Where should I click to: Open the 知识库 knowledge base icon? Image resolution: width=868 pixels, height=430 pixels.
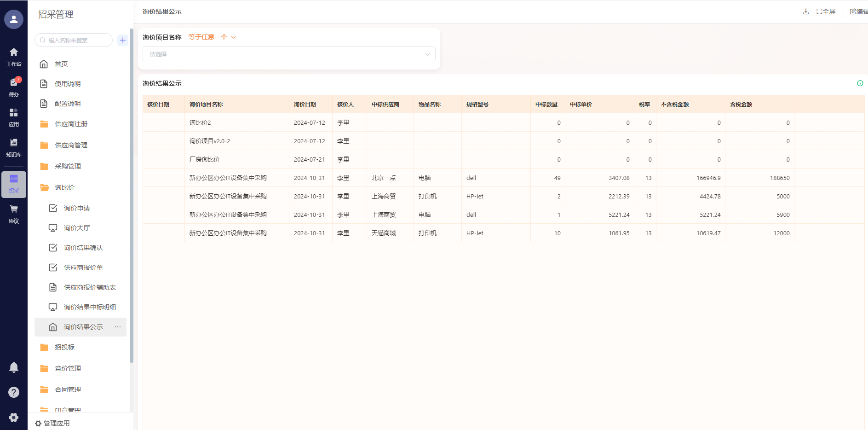tap(14, 147)
